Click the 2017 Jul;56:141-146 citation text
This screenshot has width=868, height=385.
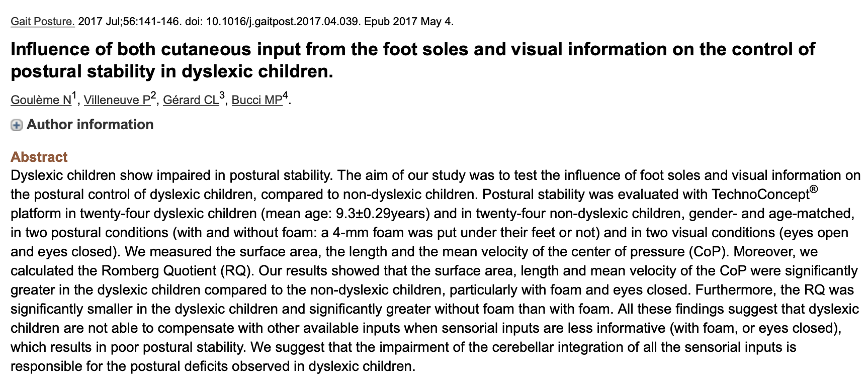(129, 22)
